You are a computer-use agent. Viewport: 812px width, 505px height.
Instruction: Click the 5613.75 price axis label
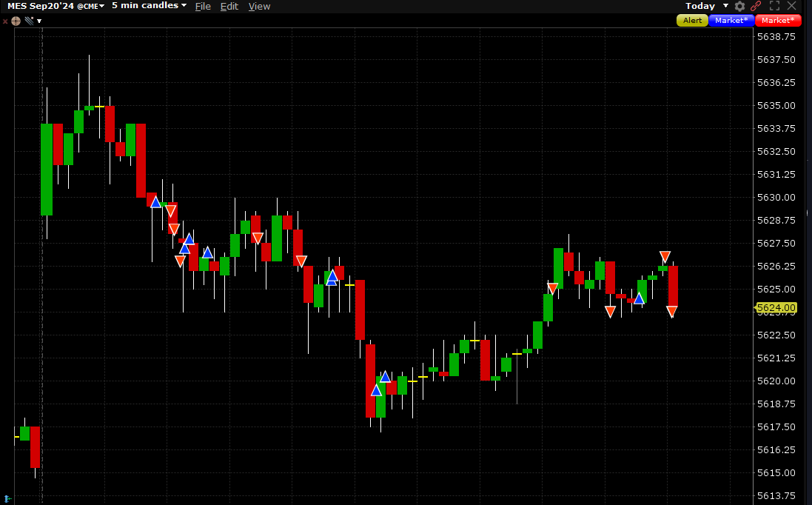pos(776,495)
